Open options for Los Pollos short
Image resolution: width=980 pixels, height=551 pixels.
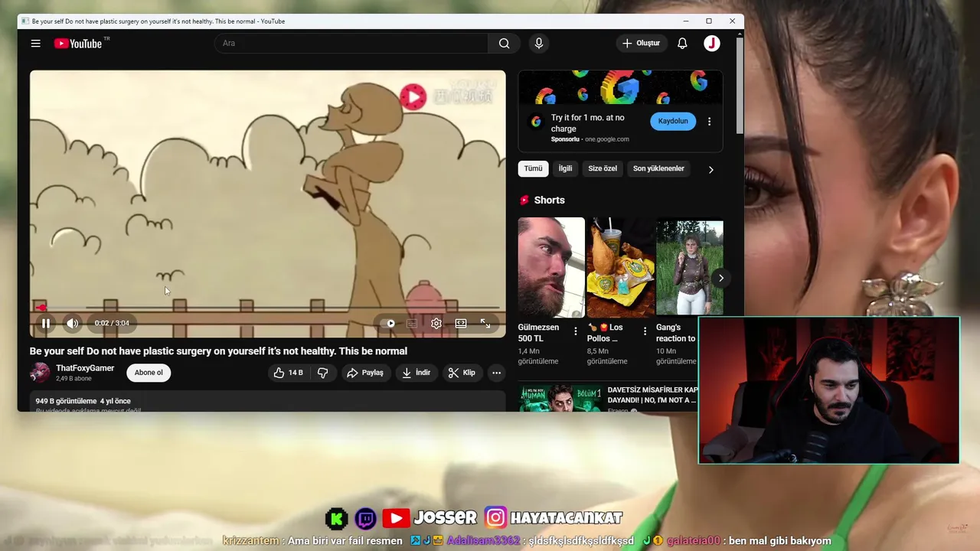point(645,331)
